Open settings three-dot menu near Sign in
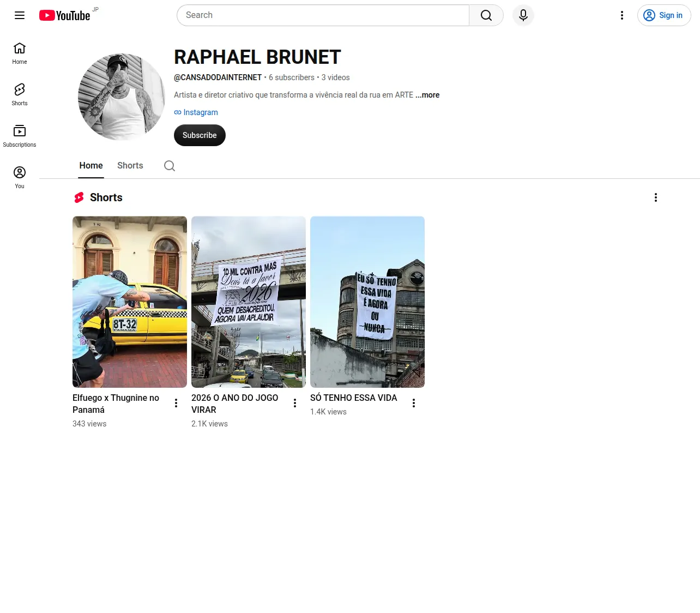Screen dimensions: 700x613 [622, 15]
